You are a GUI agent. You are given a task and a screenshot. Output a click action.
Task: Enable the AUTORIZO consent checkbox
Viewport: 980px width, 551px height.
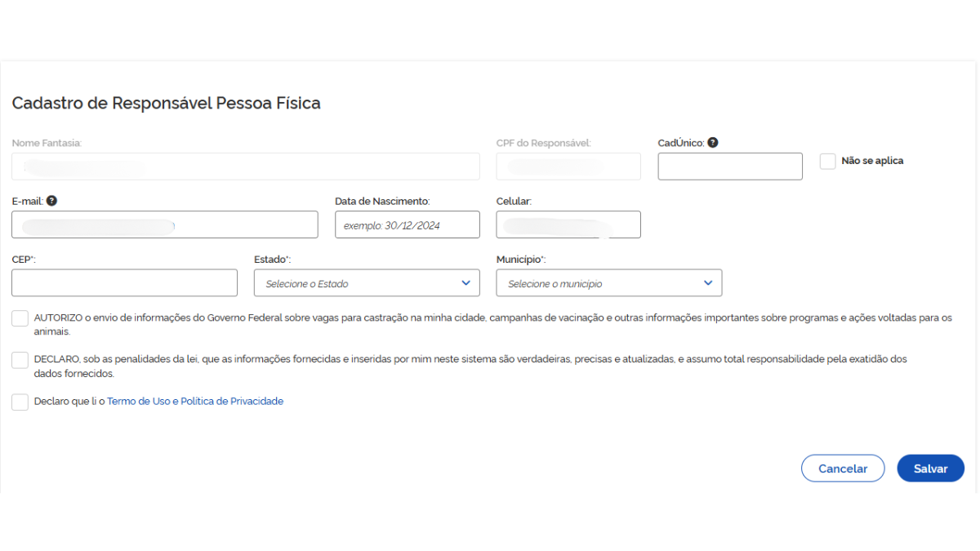tap(20, 318)
